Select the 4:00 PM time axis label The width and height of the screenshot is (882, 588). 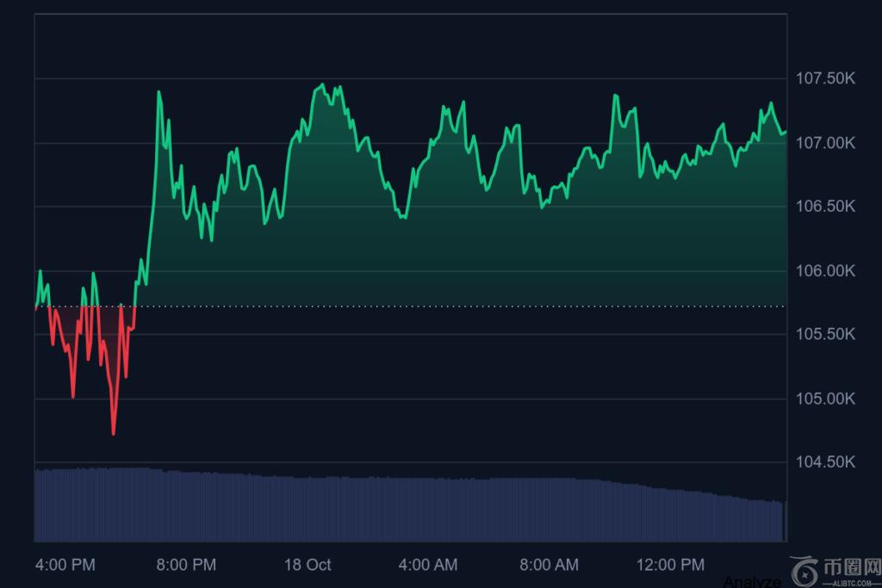[x=65, y=565]
